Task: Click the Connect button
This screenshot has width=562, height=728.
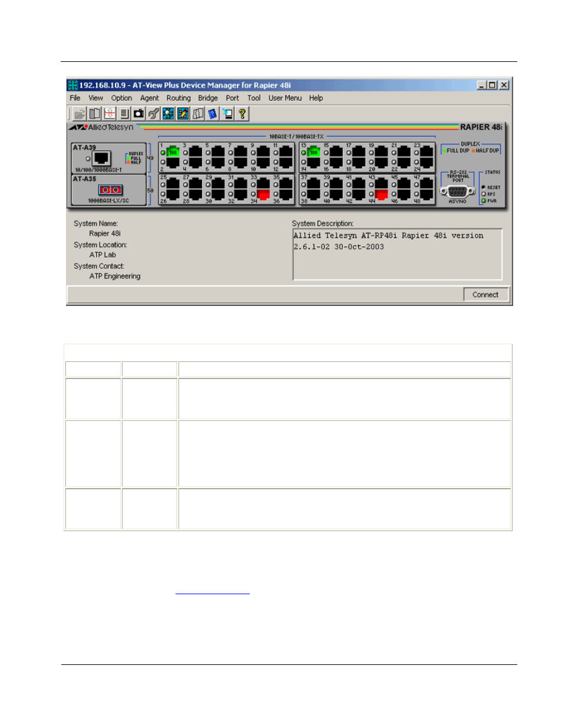Action: point(485,295)
